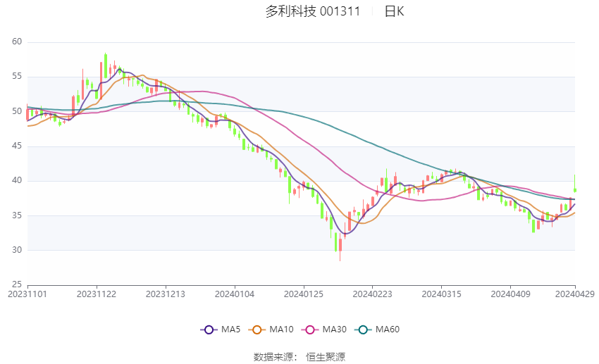The height and width of the screenshot is (364, 599).
Task: Toggle the MA30 legend label text
Action: pyautogui.click(x=334, y=330)
